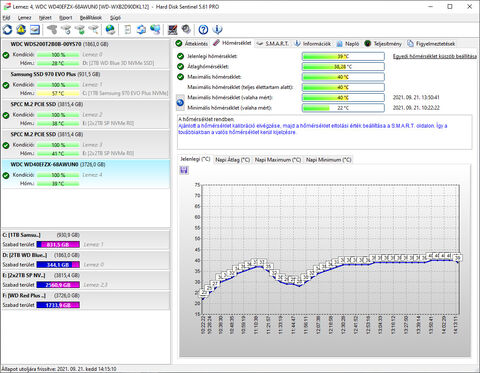The width and height of the screenshot is (480, 373).
Task: Open the Lemez menu
Action: coord(24,18)
